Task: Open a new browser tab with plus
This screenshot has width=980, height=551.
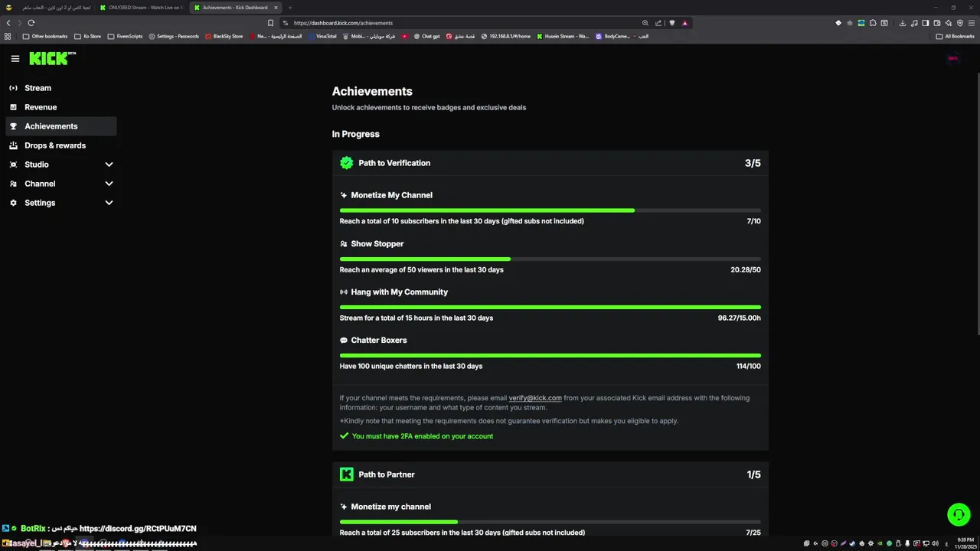Action: (290, 8)
